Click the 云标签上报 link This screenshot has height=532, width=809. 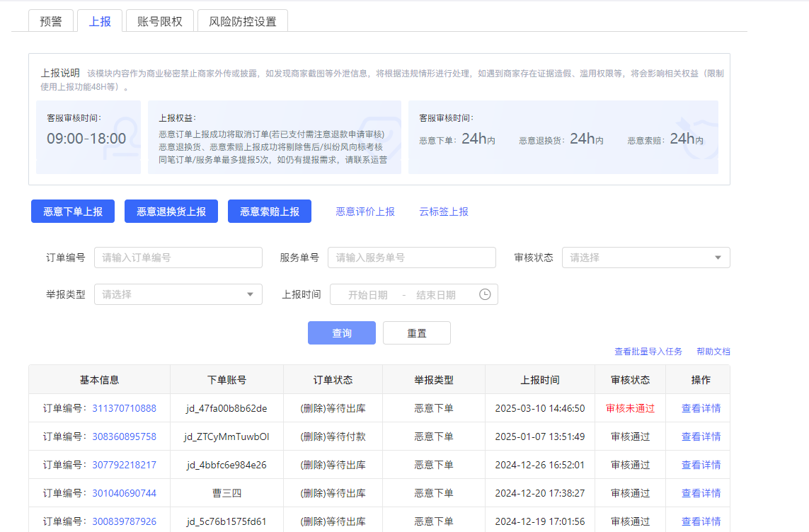(x=444, y=212)
